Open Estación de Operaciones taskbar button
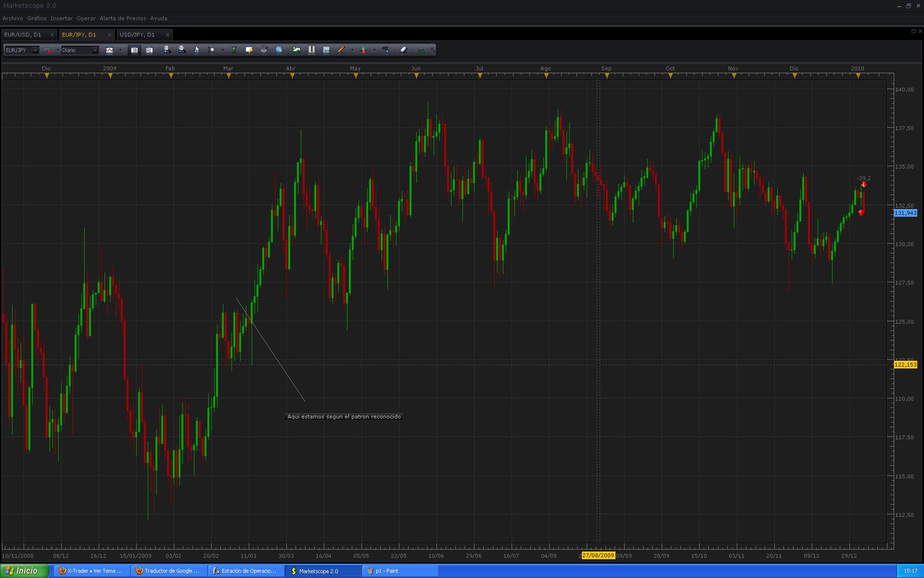Image resolution: width=924 pixels, height=578 pixels. click(245, 571)
